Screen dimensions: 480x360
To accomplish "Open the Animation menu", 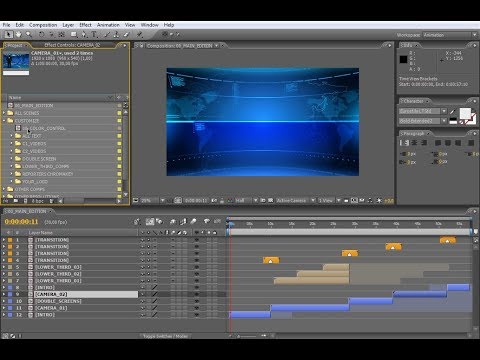I will [x=108, y=25].
